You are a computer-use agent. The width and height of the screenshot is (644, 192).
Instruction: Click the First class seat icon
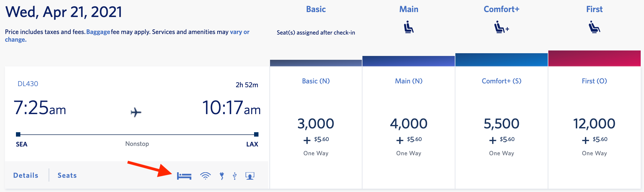[x=594, y=27]
